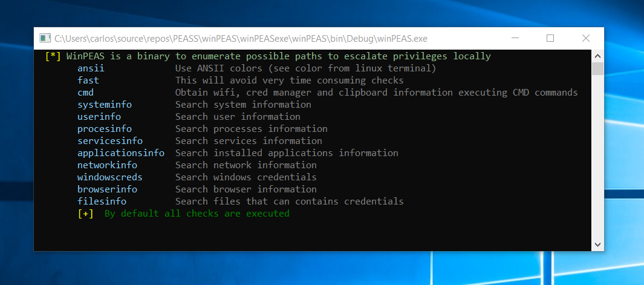
Task: Click the 'filesinfo' option text
Action: click(x=102, y=201)
